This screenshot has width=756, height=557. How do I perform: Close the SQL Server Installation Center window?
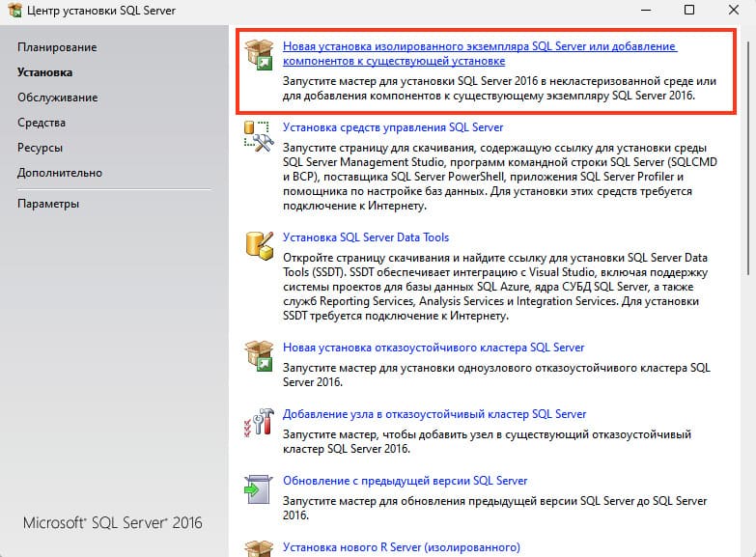(x=734, y=10)
